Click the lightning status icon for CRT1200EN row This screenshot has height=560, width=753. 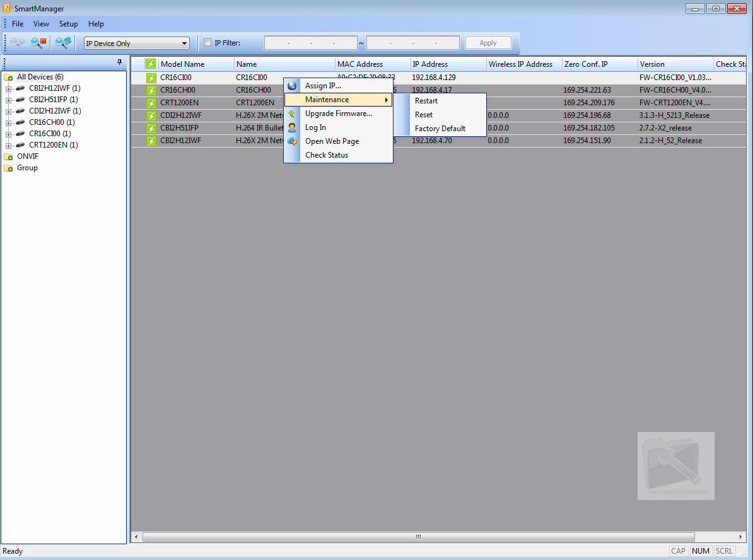tap(151, 103)
